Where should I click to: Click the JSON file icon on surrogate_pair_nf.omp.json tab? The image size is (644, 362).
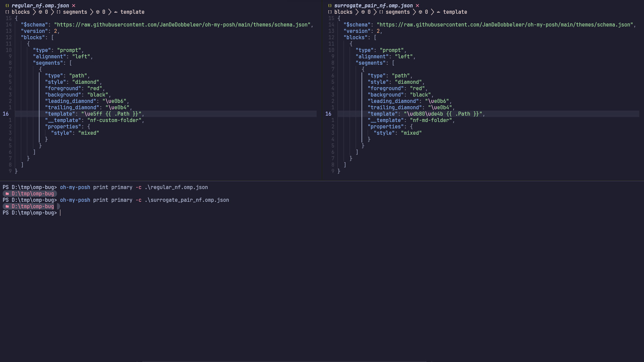(x=330, y=5)
